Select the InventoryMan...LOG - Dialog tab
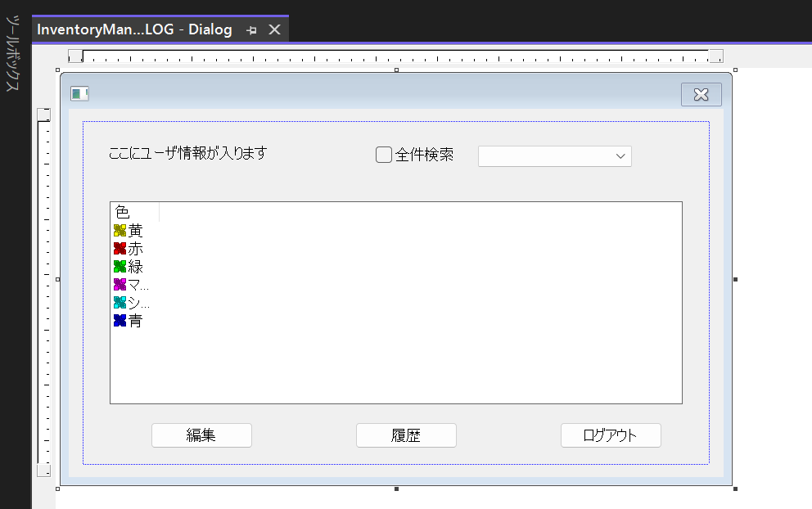The width and height of the screenshot is (812, 509). (x=135, y=30)
